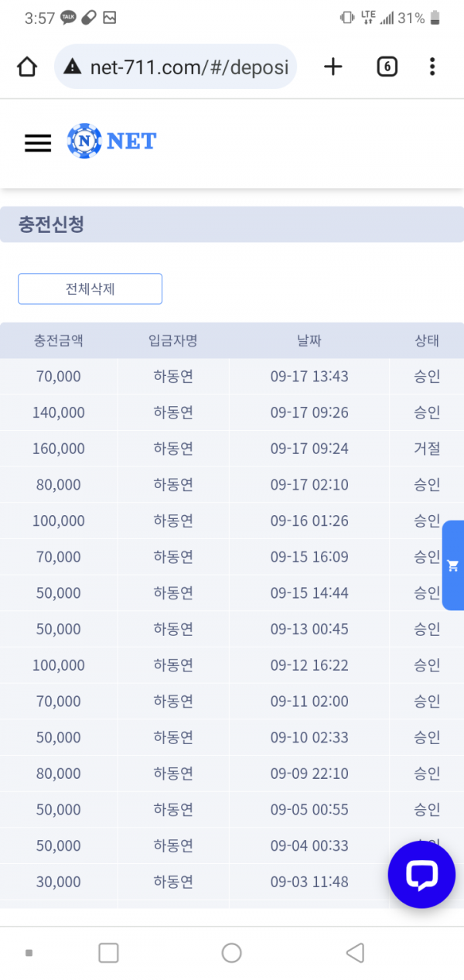
Task: Tap the NET site logo
Action: (111, 141)
